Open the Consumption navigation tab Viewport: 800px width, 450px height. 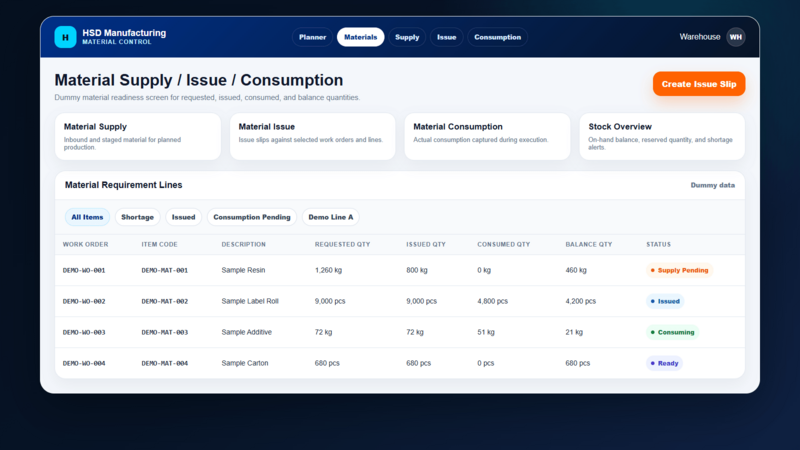497,37
